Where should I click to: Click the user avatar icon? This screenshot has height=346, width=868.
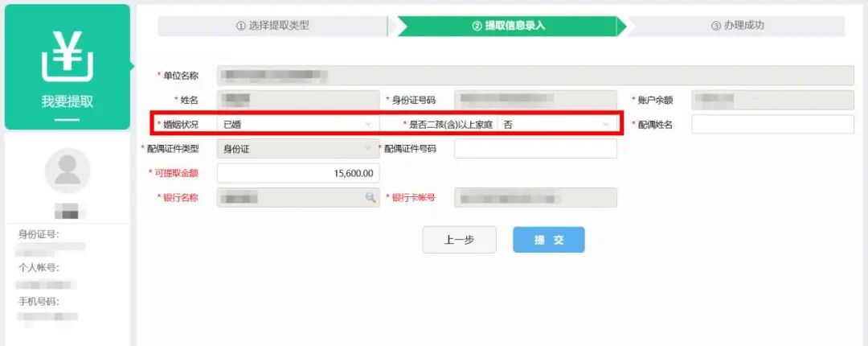[x=68, y=171]
